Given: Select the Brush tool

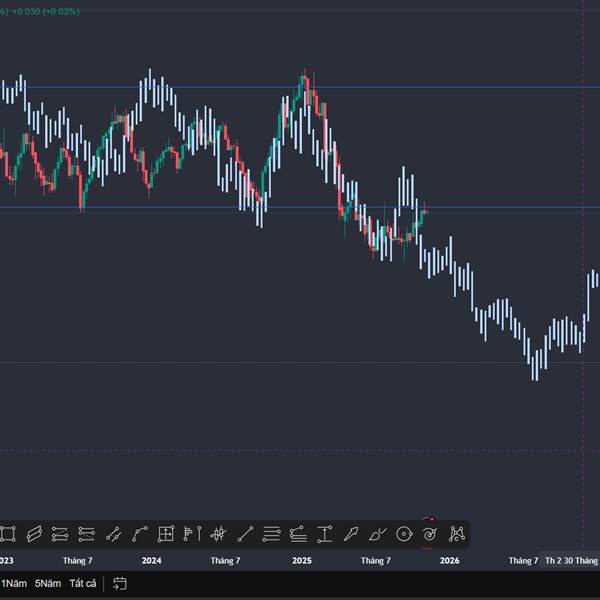Looking at the screenshot, I should (377, 533).
